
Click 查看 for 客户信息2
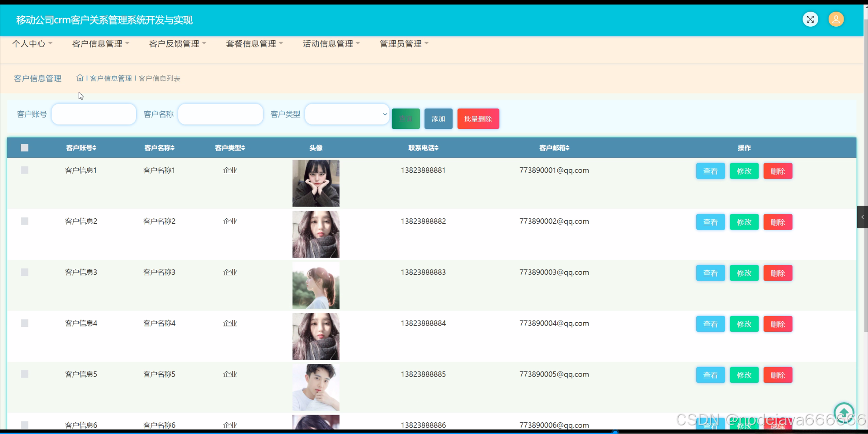710,222
